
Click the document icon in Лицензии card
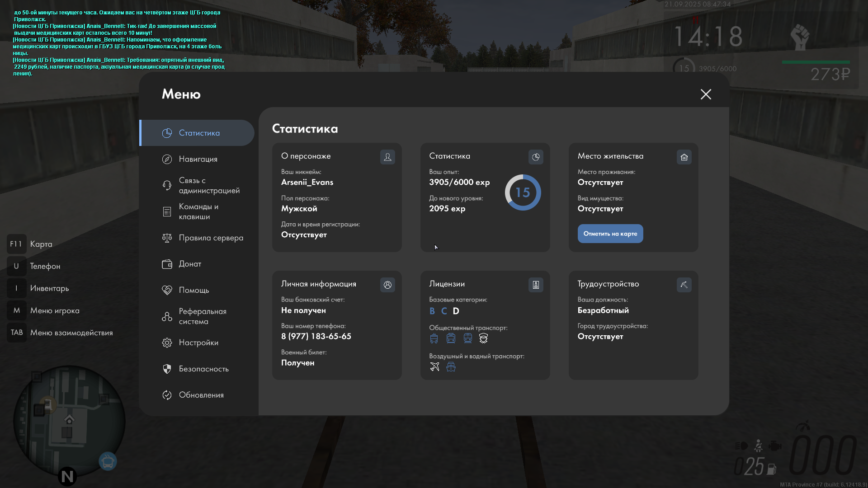click(x=536, y=285)
